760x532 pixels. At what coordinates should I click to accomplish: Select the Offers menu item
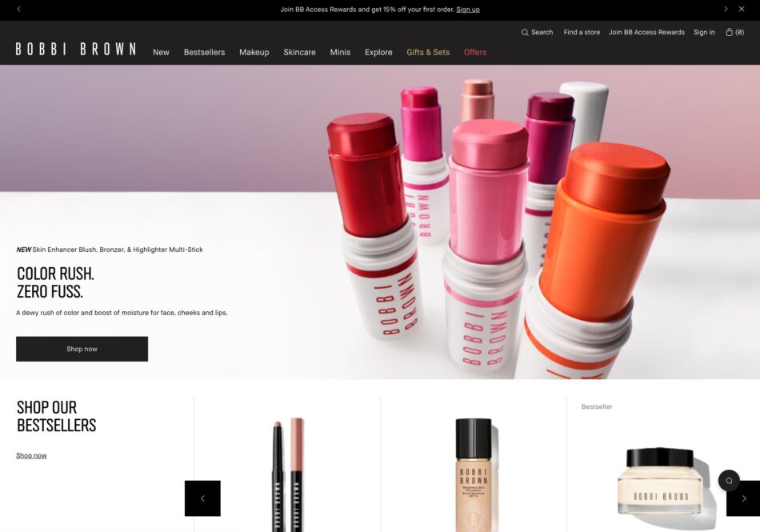click(x=474, y=52)
